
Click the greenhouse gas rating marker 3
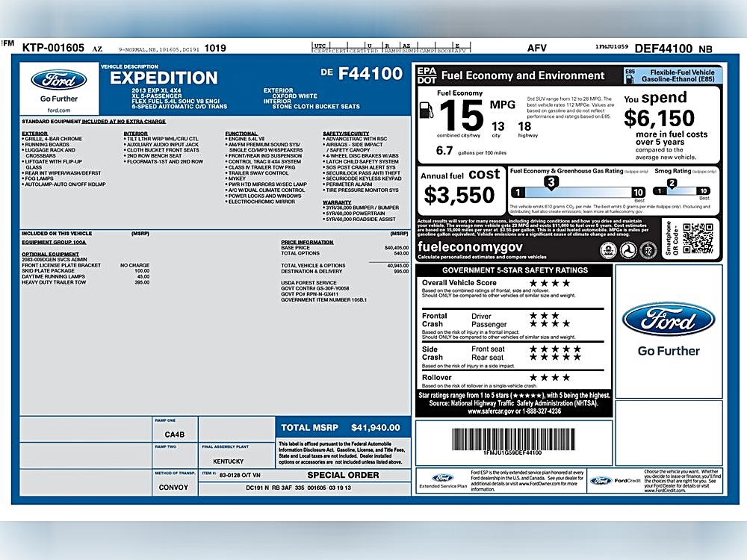pos(551,181)
